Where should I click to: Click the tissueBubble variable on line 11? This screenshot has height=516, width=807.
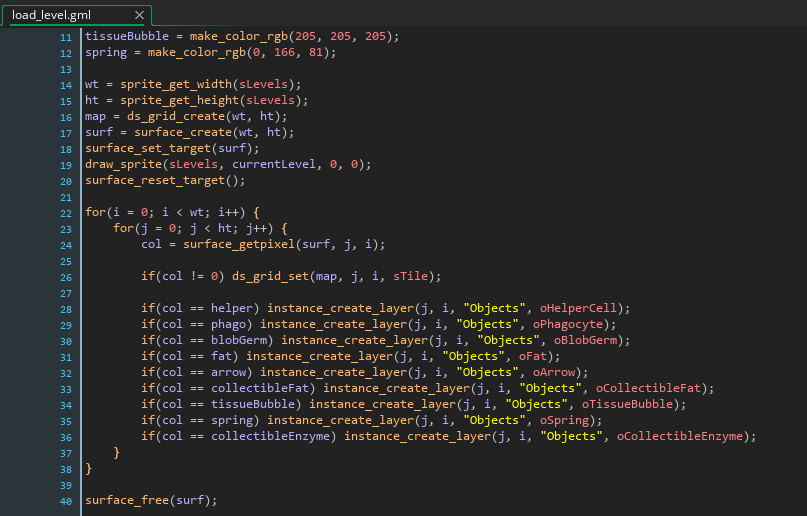coord(127,37)
